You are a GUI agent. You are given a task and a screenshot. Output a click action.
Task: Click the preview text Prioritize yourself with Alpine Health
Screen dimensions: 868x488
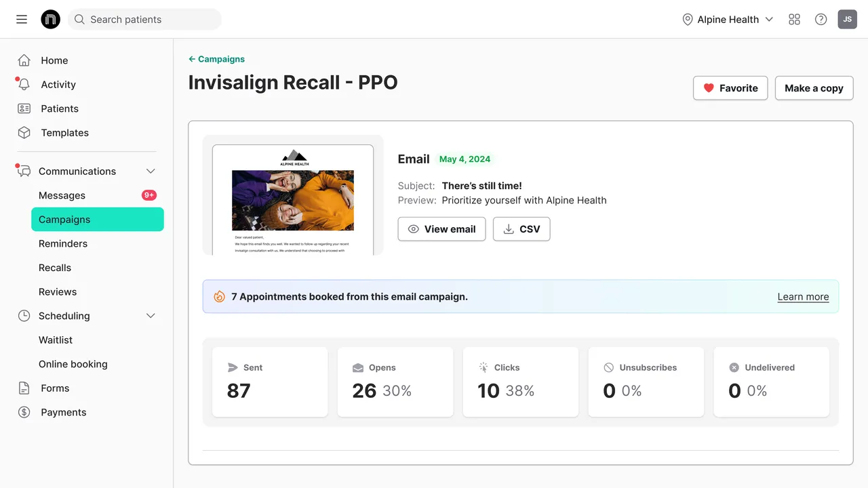click(524, 201)
